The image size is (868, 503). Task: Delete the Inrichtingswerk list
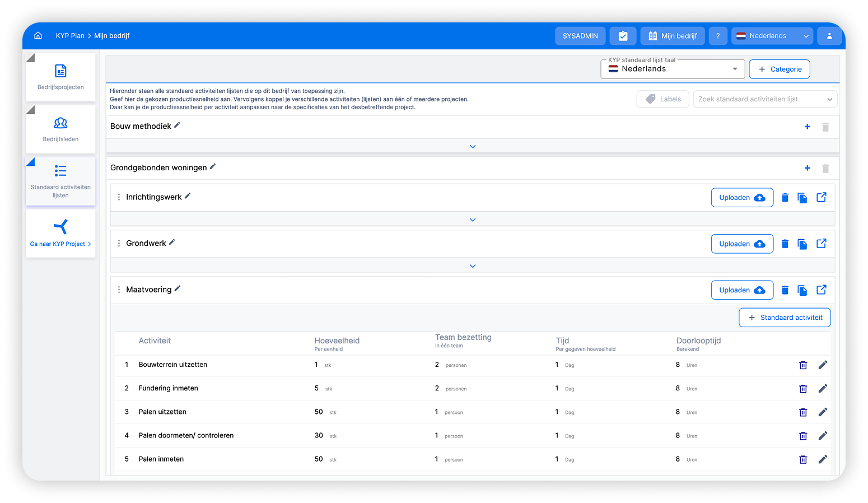pyautogui.click(x=785, y=198)
